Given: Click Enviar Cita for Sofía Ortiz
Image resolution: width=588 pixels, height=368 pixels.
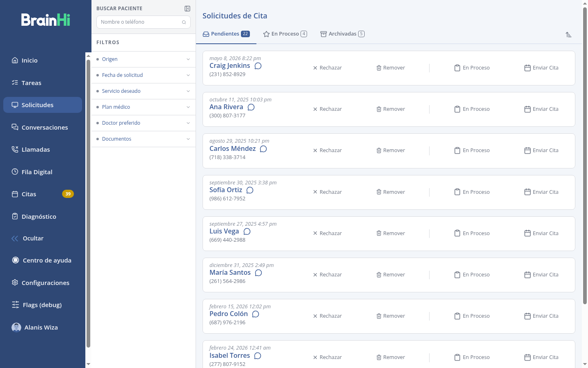Looking at the screenshot, I should tap(541, 192).
